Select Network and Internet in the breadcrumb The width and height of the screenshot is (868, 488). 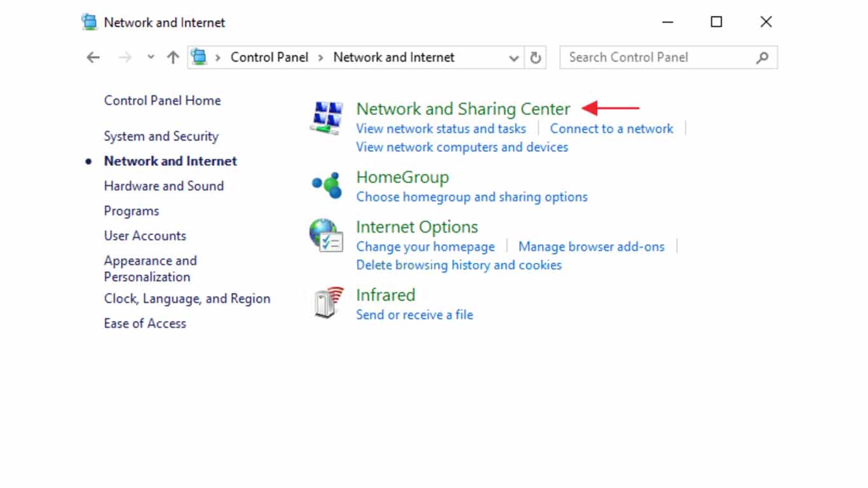[393, 57]
